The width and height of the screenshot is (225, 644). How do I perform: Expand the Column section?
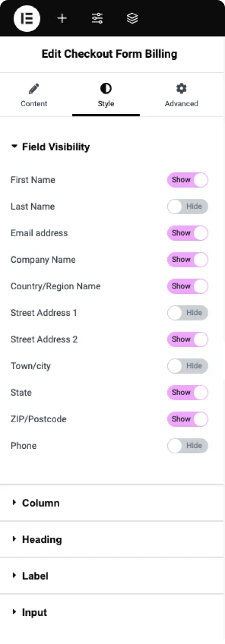coord(111,503)
